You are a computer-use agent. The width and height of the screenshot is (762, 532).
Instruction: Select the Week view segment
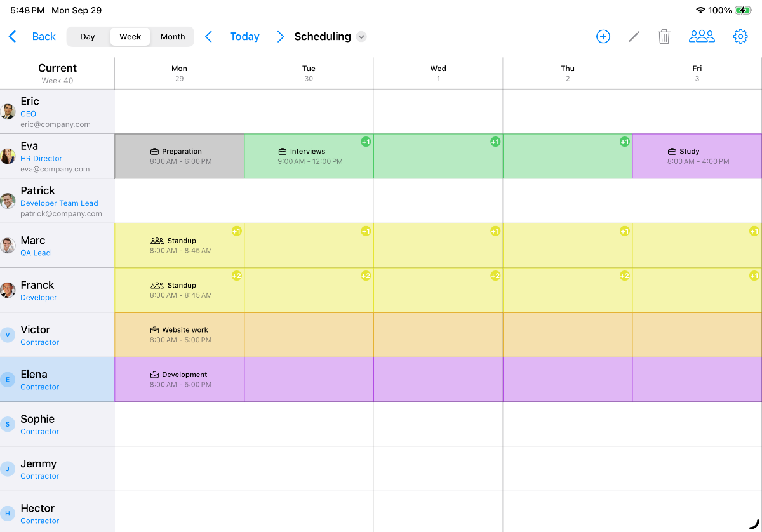pyautogui.click(x=130, y=37)
